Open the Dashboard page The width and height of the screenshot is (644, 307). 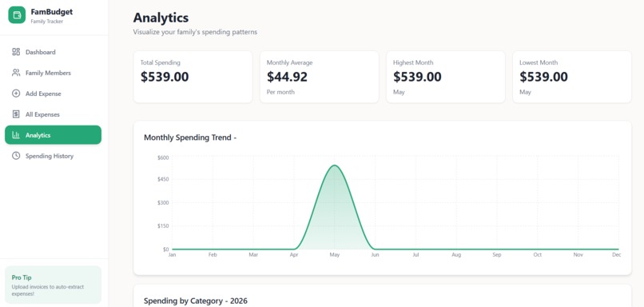point(53,52)
